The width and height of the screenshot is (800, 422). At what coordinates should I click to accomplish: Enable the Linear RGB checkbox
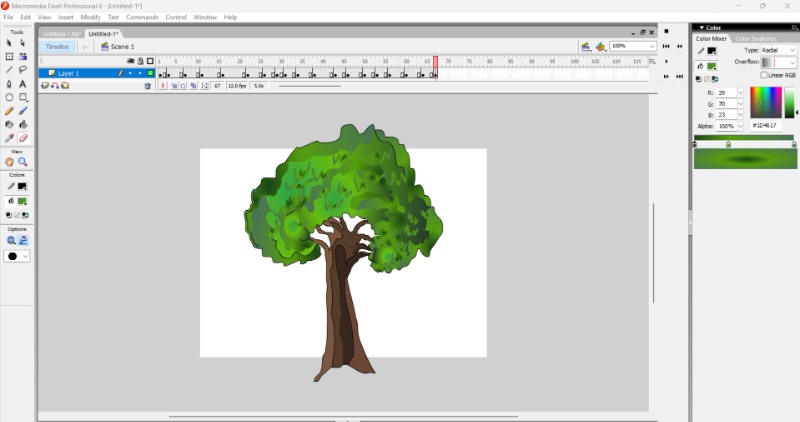tap(765, 75)
